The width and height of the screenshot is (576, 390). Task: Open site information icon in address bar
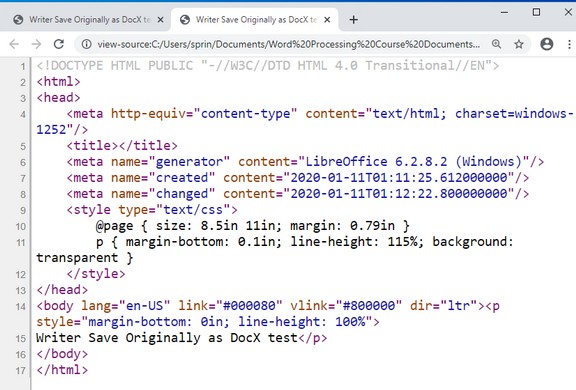point(86,44)
